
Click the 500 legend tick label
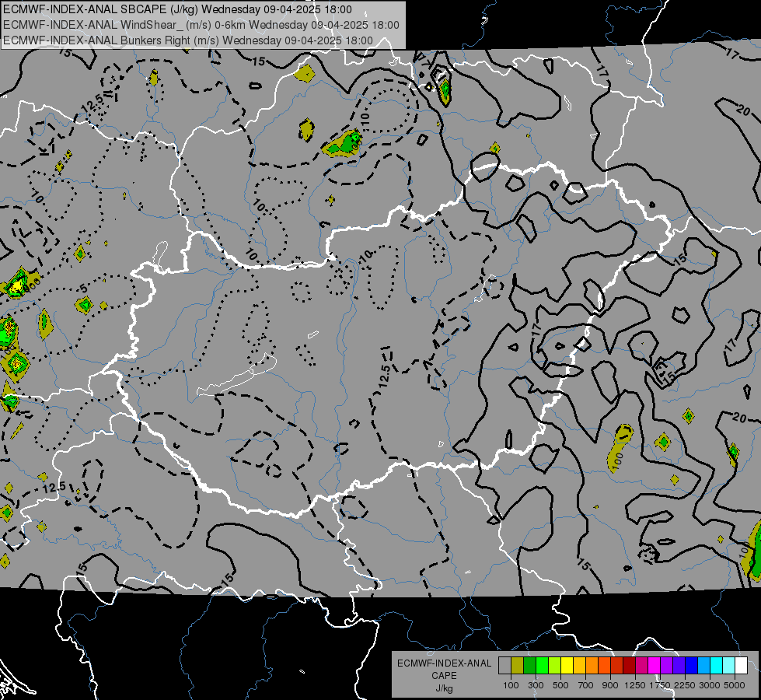point(560,685)
